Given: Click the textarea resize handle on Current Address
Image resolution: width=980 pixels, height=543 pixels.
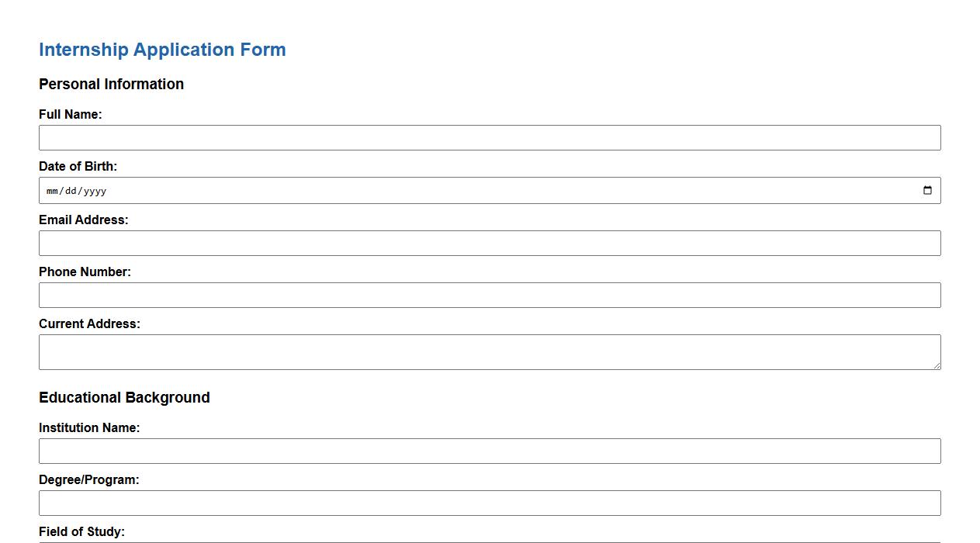Looking at the screenshot, I should click(x=937, y=365).
